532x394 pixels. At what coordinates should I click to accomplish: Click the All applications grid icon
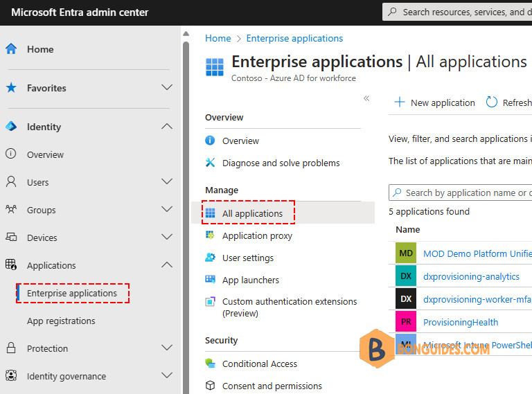pos(210,213)
